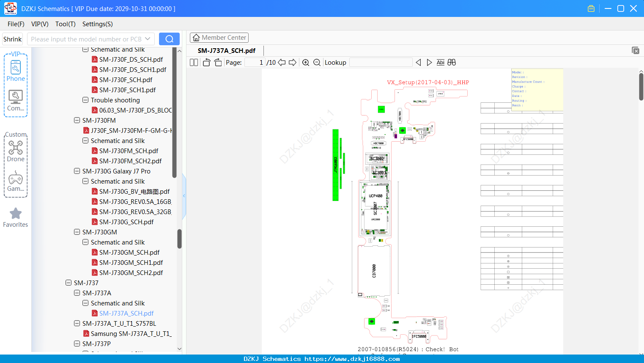Open SM-J730G_SCH.pdf
The image size is (644, 363).
126,222
